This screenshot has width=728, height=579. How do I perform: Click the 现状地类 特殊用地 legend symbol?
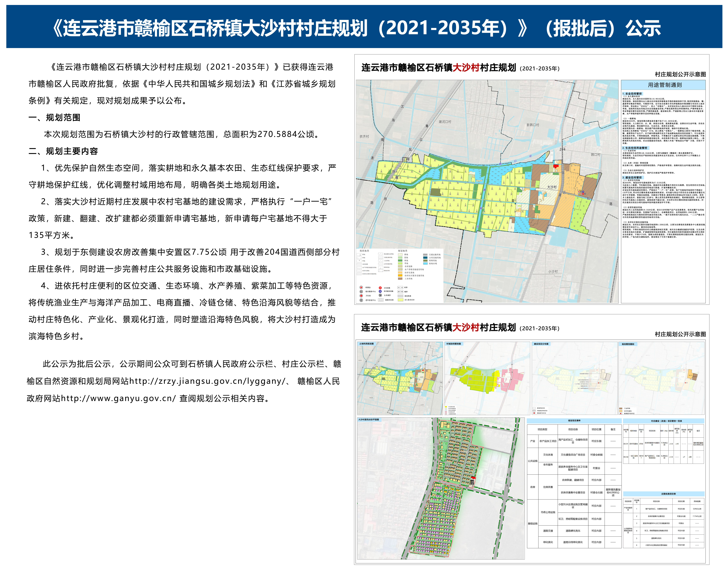tap(381, 267)
